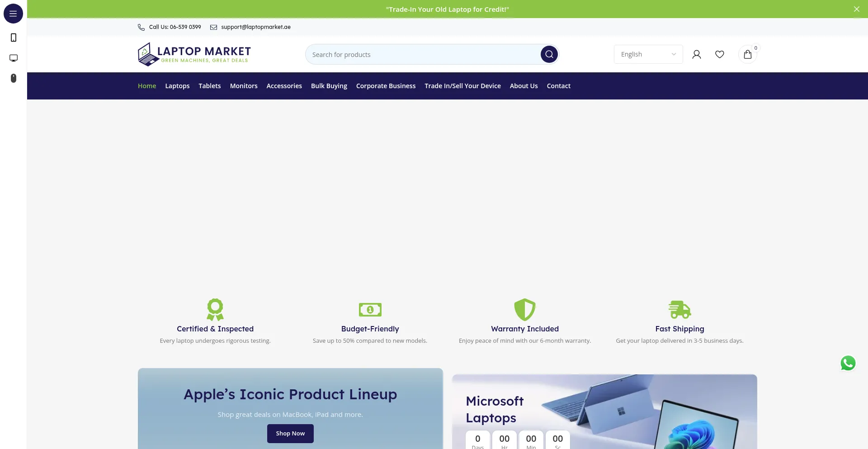Open the wishlist heart icon
Screen dimensions: 868x449
(x=720, y=54)
